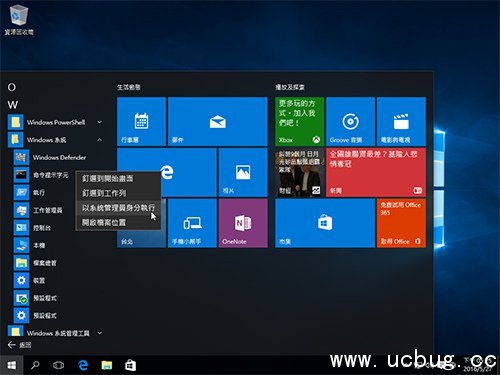Select 開啟檔案位置 in context menu
500x375 pixels.
118,222
